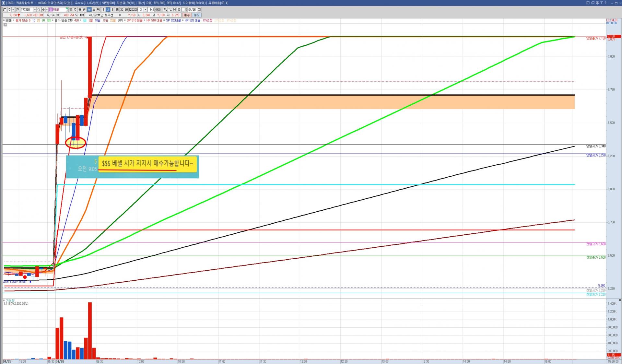The image size is (622, 364).
Task: Click the 최우선 label in quote bar
Action: pos(109,15)
